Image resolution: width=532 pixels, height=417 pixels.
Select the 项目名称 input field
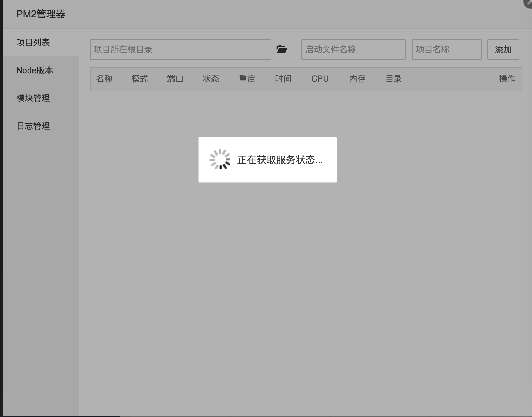(x=447, y=50)
